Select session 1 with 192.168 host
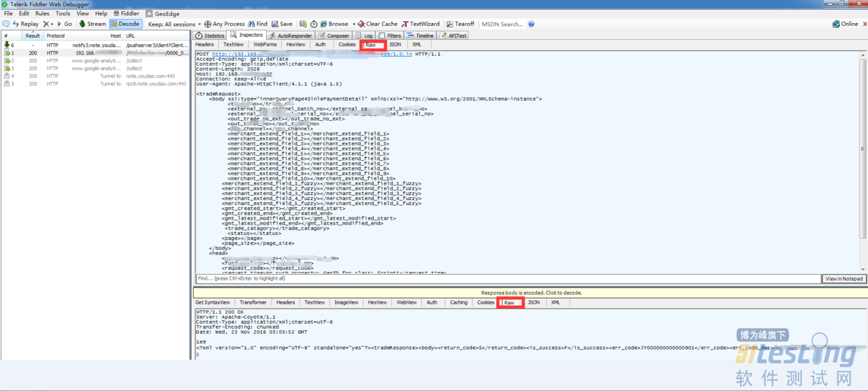The width and height of the screenshot is (868, 391). (95, 52)
